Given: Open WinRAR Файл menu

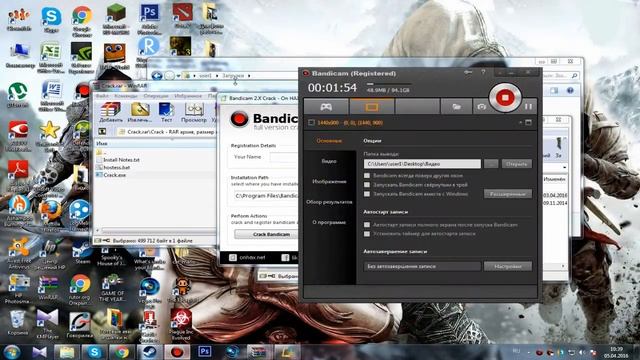Looking at the screenshot, I should coord(102,96).
